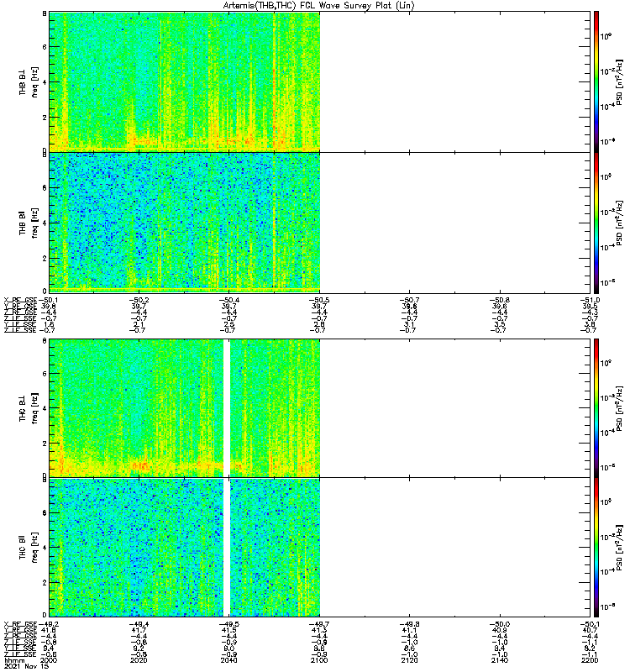Click the THC B-parallel freq [Hz] axis label

[34, 548]
